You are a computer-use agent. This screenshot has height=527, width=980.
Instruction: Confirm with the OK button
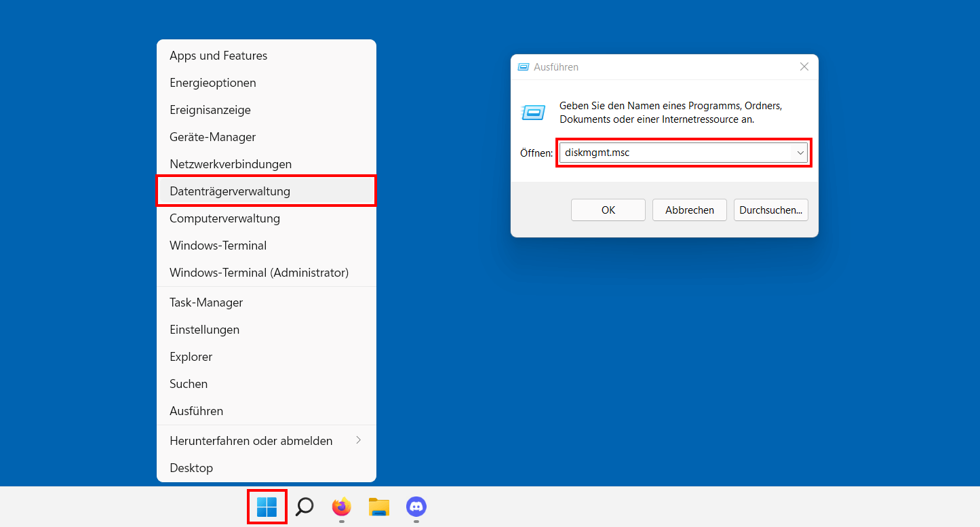coord(608,210)
